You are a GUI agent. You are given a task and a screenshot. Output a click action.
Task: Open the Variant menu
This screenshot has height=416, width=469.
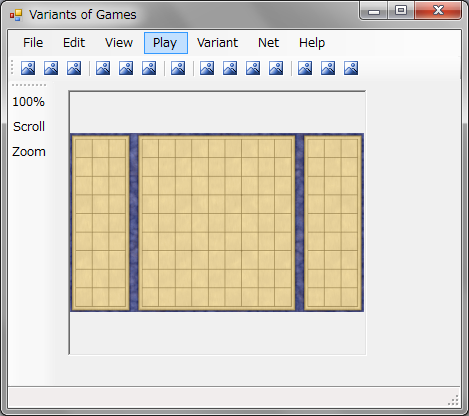tap(217, 43)
